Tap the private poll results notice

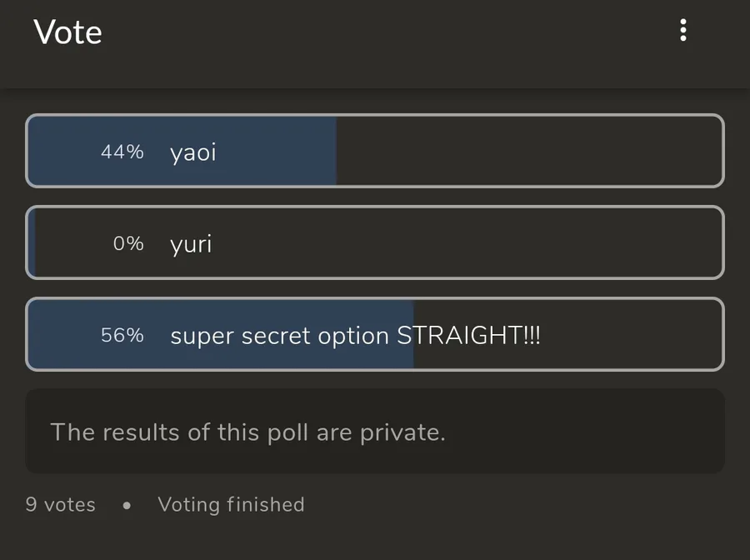(247, 432)
